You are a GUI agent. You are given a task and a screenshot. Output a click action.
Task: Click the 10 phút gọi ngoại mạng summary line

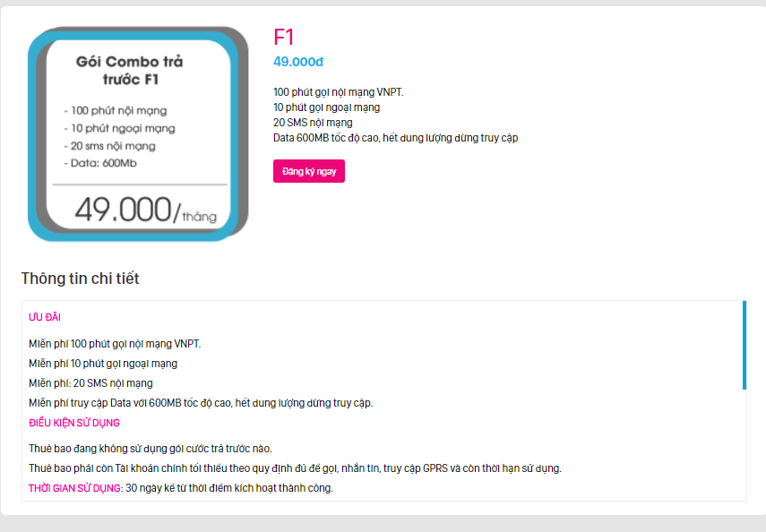point(326,107)
